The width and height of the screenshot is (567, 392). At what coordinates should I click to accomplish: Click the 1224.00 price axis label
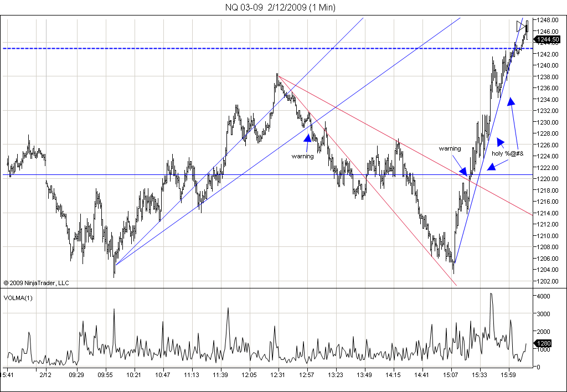(x=548, y=156)
